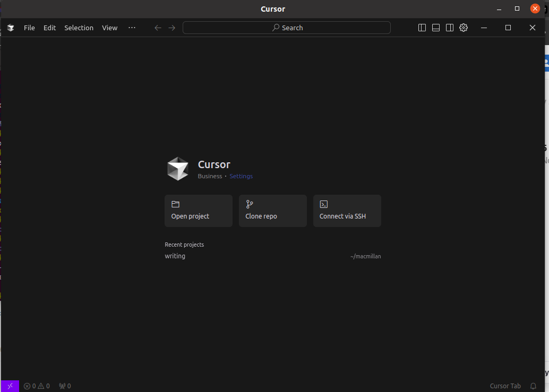Go back with the left arrow
This screenshot has height=392, width=549.
coord(158,28)
